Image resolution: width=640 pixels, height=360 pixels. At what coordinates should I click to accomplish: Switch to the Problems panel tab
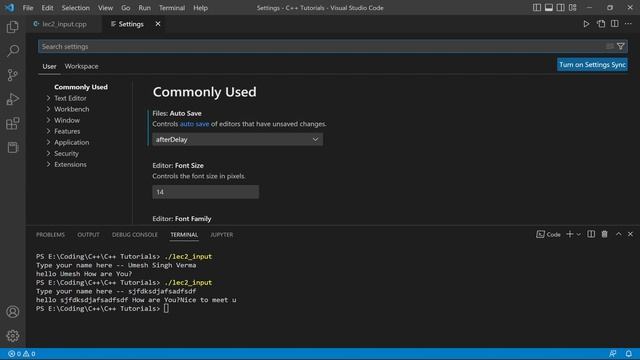pyautogui.click(x=50, y=235)
